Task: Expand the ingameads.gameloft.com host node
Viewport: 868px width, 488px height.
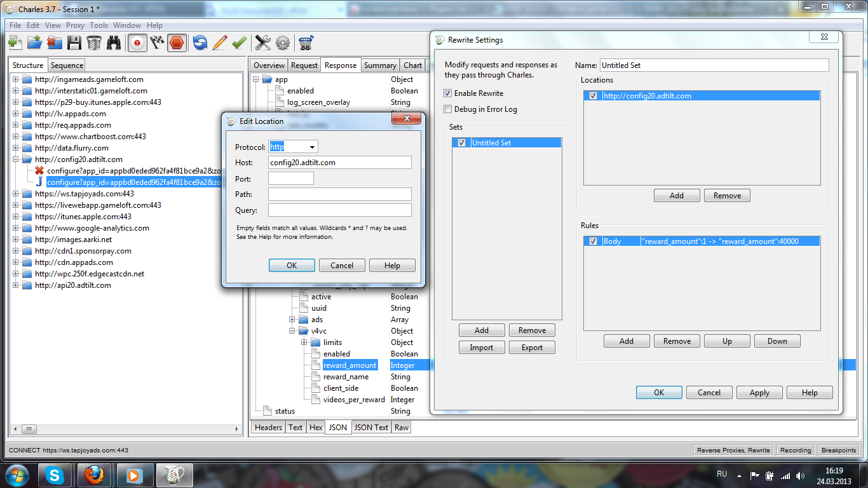Action: [16, 79]
